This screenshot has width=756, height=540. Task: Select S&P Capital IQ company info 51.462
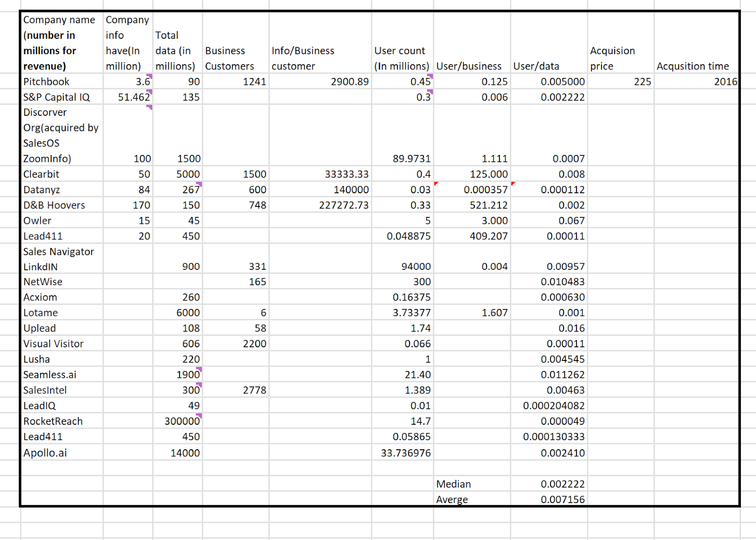(128, 97)
